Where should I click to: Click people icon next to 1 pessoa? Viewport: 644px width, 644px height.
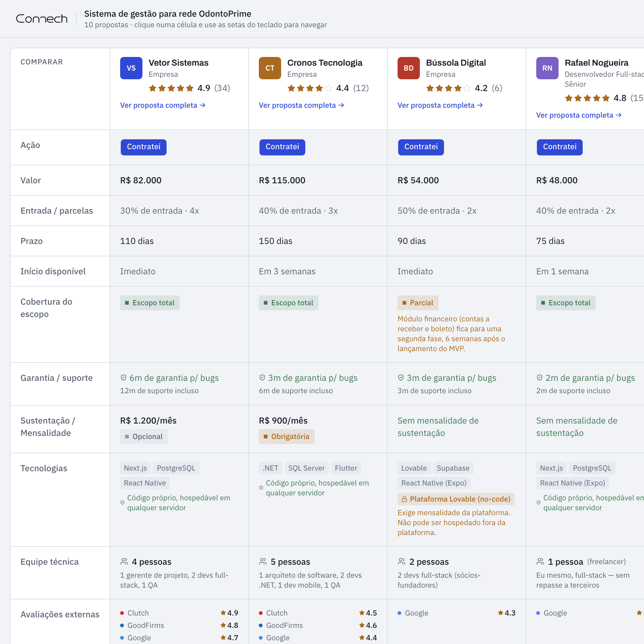[x=540, y=562]
